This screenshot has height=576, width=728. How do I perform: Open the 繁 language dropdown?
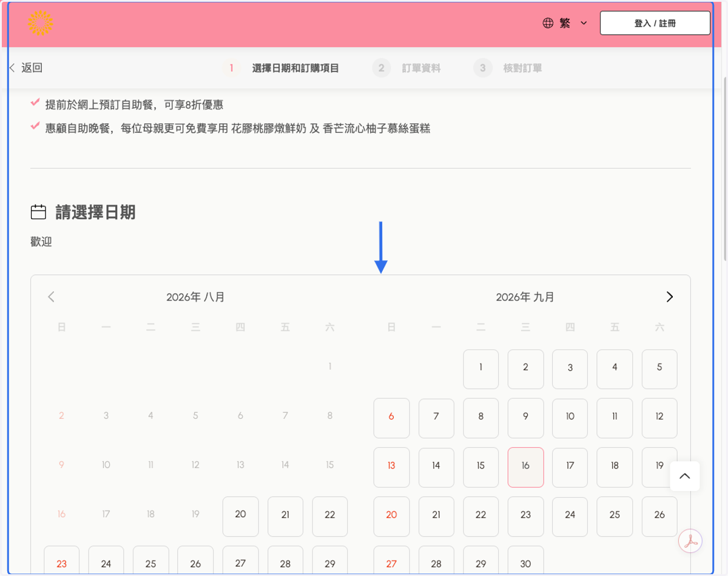pos(565,23)
